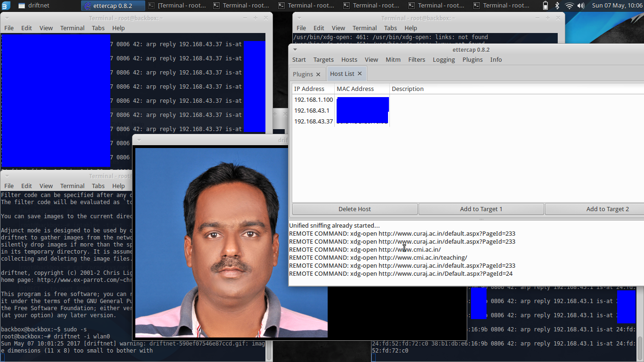This screenshot has height=362, width=644.
Task: Click 'links: not found' line in background terminal
Action: (x=390, y=37)
